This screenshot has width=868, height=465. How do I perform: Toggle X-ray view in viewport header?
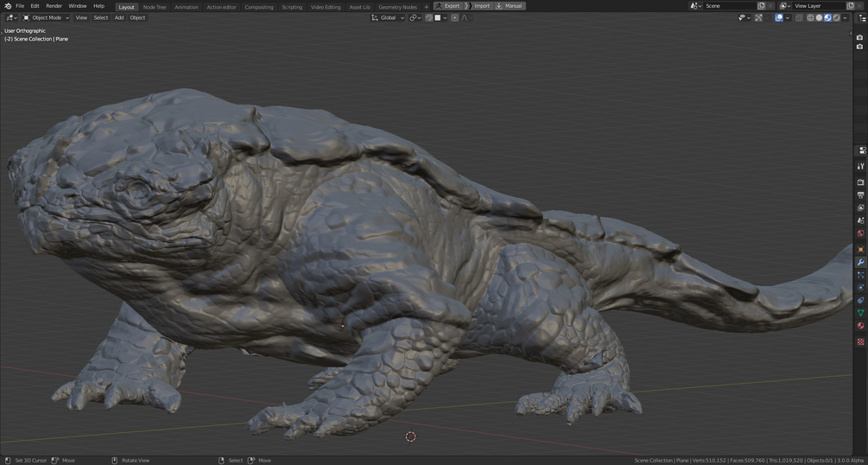pos(799,17)
